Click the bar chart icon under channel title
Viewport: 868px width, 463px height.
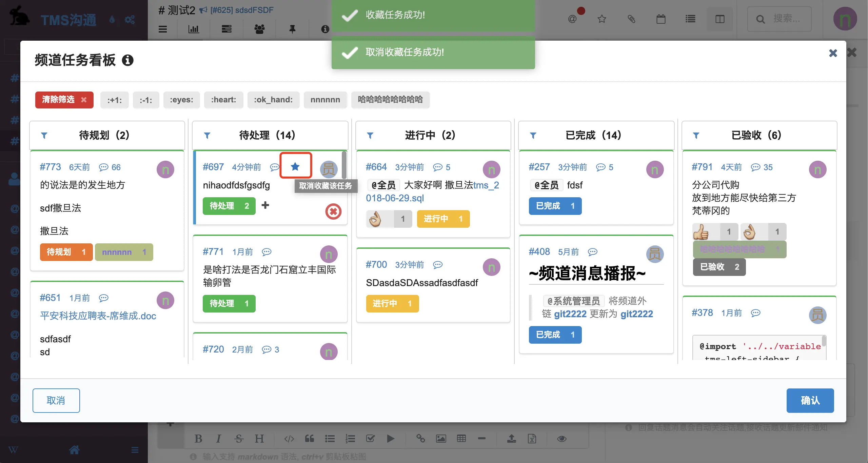[x=194, y=29]
